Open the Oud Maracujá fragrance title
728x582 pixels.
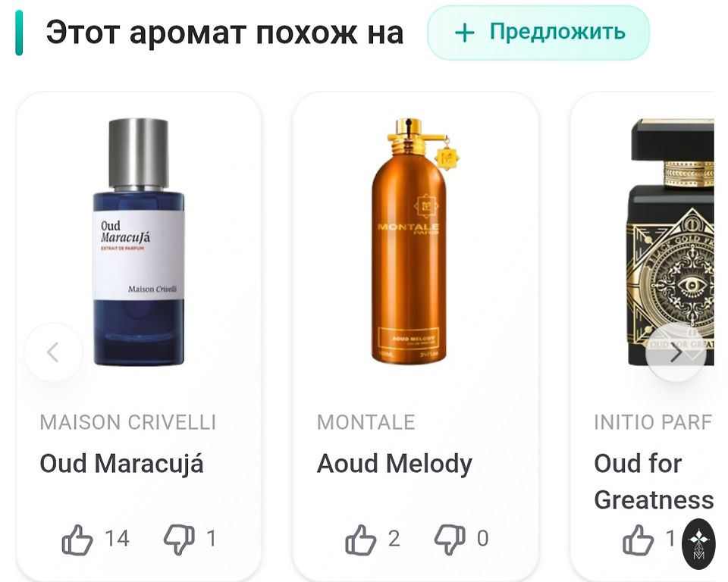(121, 465)
